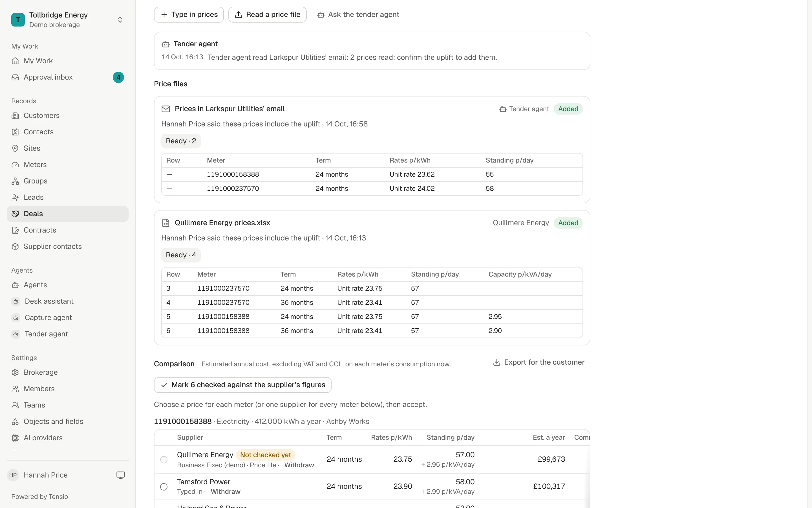Open Groups hierarchy icon
Image resolution: width=812 pixels, height=508 pixels.
[15, 181]
